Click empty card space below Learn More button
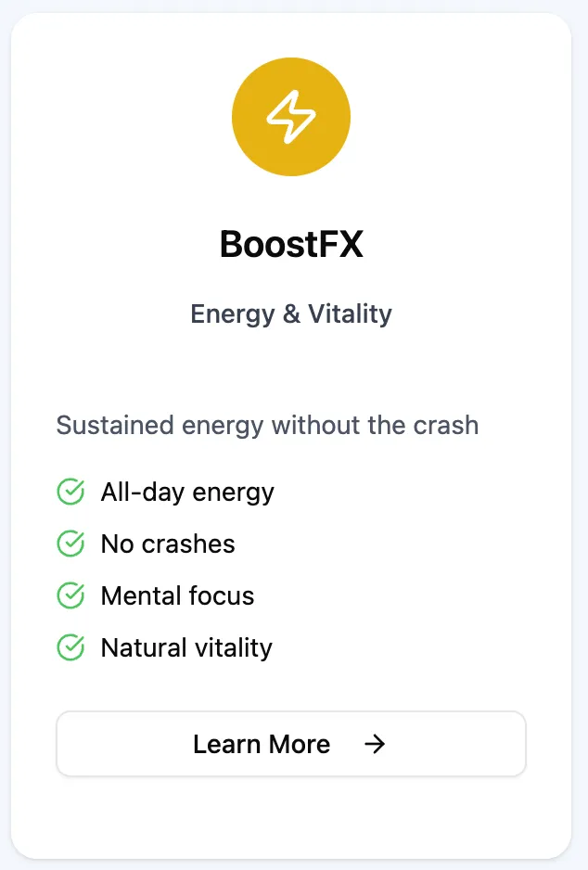Image resolution: width=588 pixels, height=870 pixels. 291,816
